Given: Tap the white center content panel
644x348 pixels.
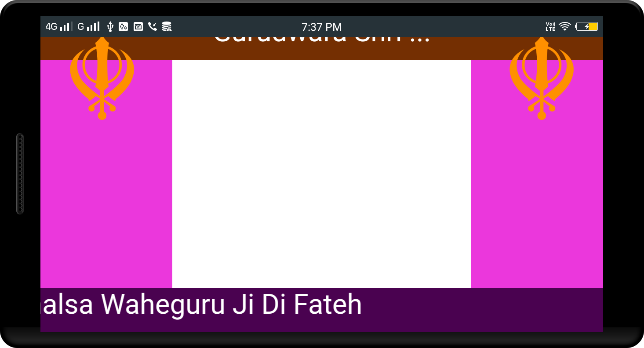Looking at the screenshot, I should pos(322,174).
